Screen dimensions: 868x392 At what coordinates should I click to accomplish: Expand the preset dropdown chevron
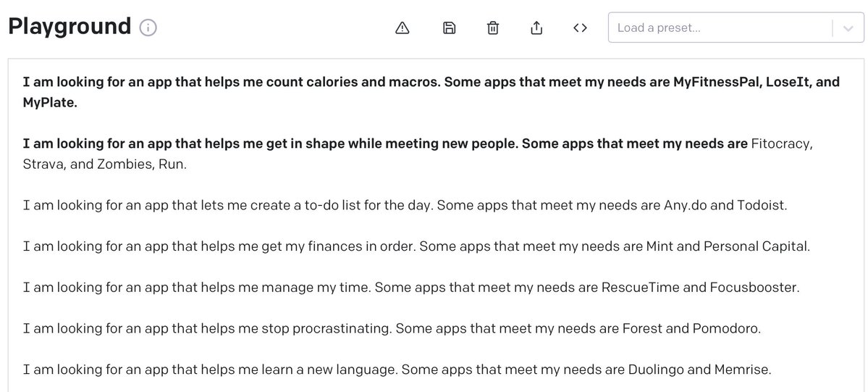(848, 28)
